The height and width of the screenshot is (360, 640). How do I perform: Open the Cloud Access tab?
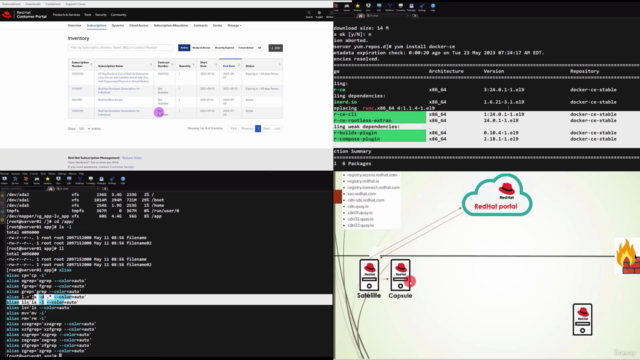139,25
